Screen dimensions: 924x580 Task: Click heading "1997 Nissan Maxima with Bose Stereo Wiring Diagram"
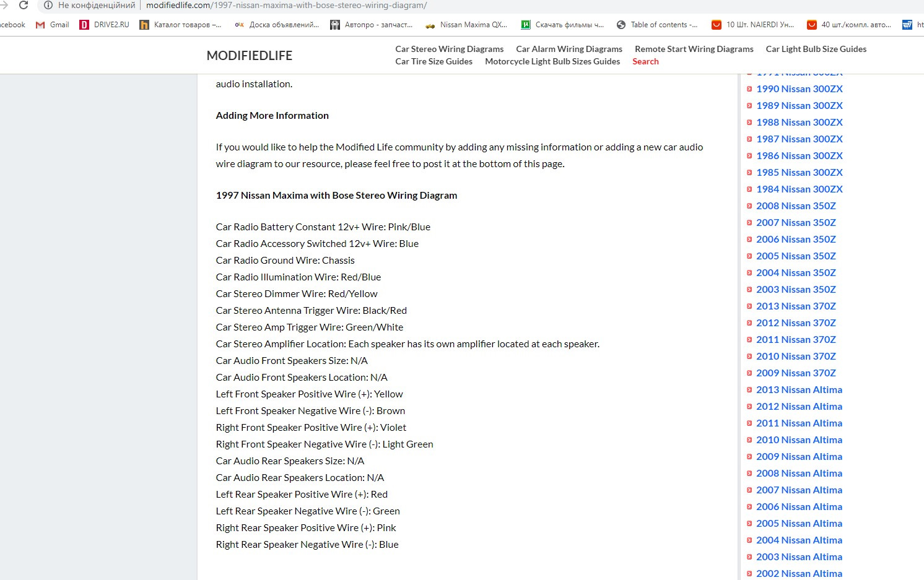tap(336, 195)
